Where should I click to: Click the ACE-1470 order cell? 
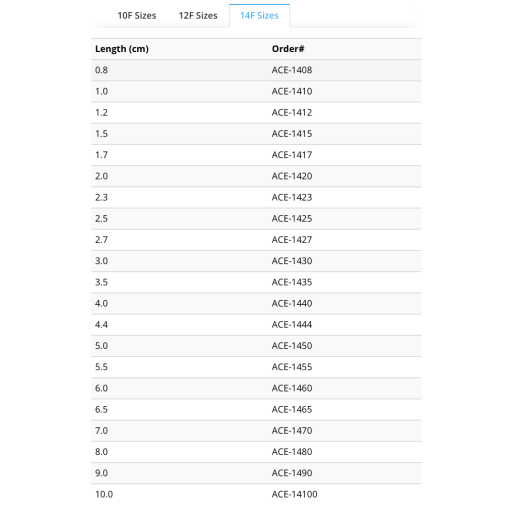point(292,431)
